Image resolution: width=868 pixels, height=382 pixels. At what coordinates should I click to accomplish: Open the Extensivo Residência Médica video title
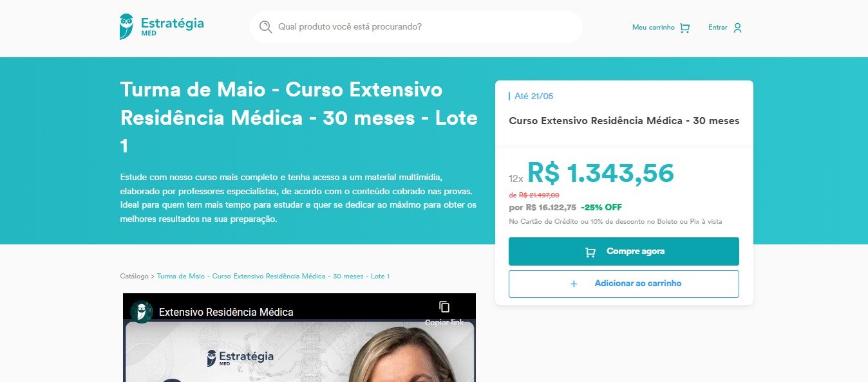pos(226,313)
